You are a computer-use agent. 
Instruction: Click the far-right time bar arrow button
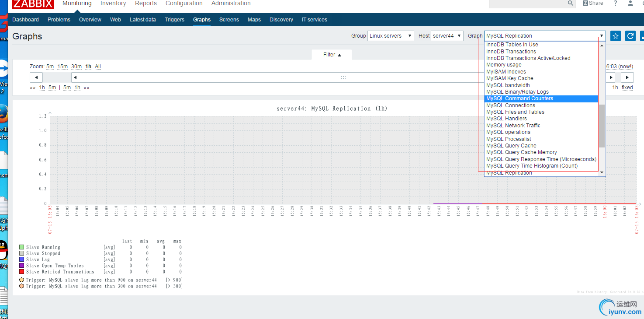pyautogui.click(x=627, y=77)
